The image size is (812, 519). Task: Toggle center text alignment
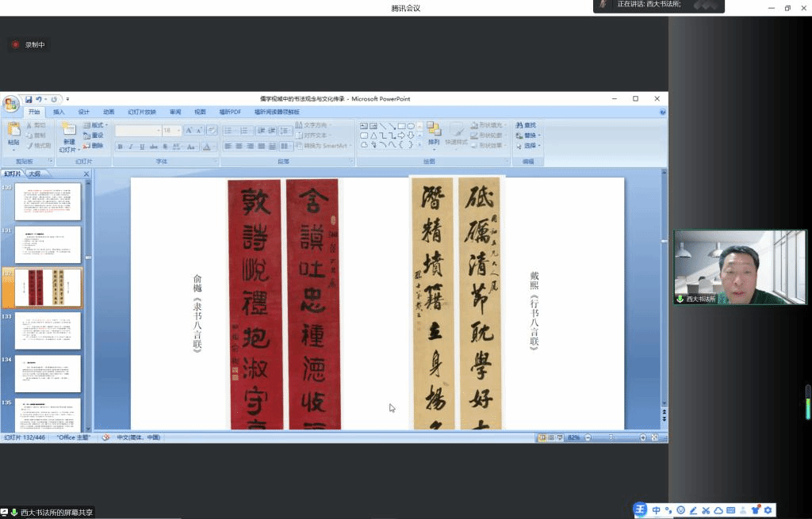pyautogui.click(x=239, y=147)
